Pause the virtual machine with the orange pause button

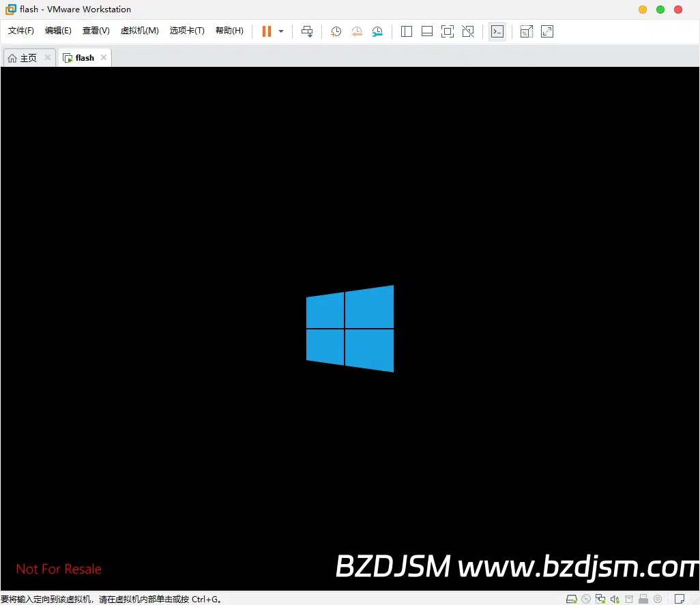[x=267, y=31]
